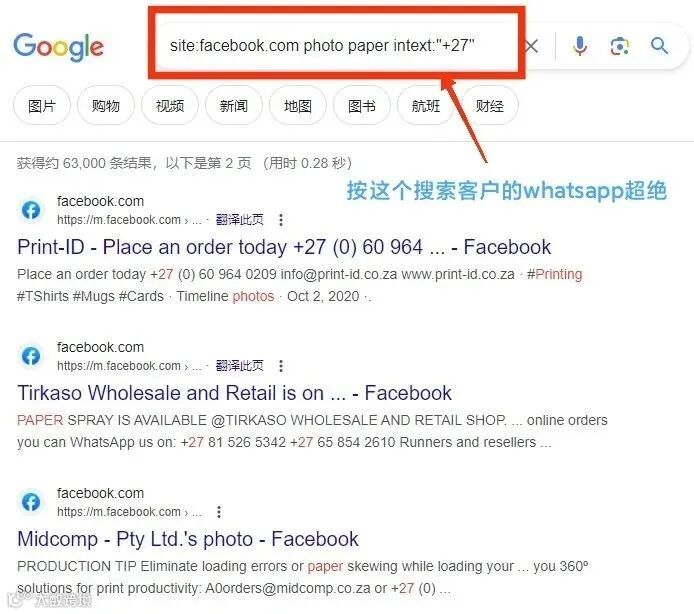
Task: Open Print-ID Place an order result
Action: 284,247
